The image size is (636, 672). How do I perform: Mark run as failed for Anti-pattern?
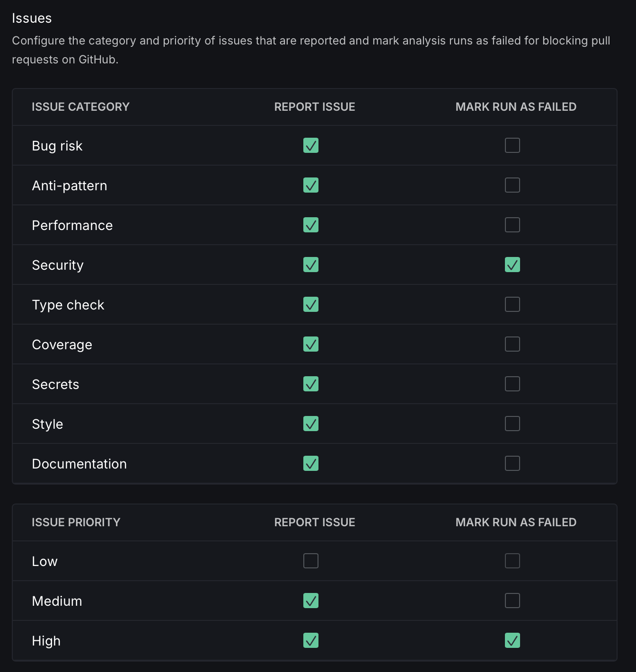coord(512,185)
